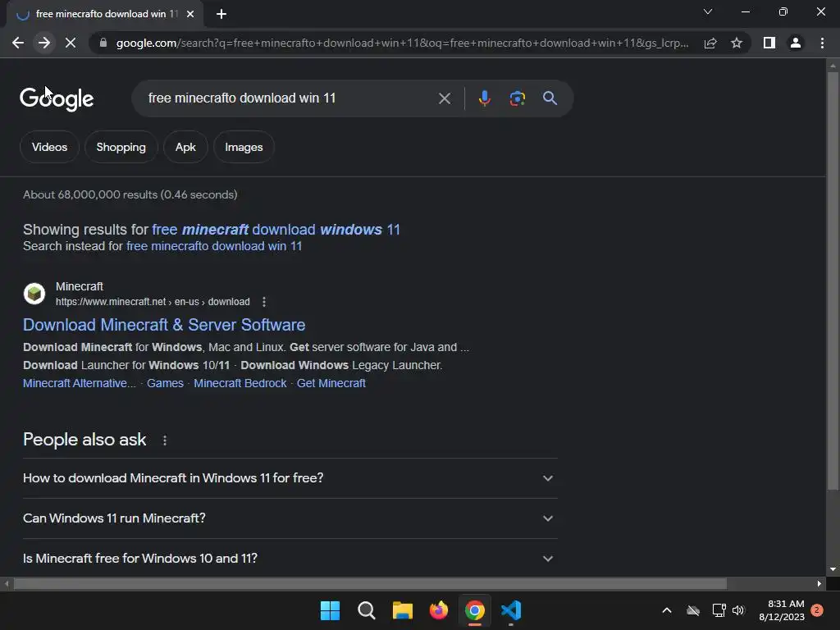Clear the search query text
Viewport: 840px width, 630px height.
coord(444,98)
